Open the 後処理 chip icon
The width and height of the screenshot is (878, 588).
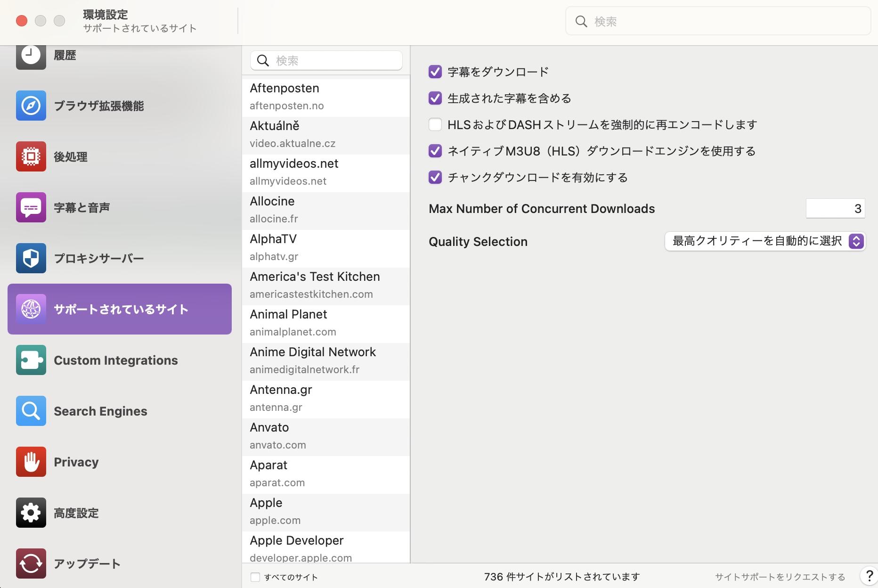click(31, 156)
